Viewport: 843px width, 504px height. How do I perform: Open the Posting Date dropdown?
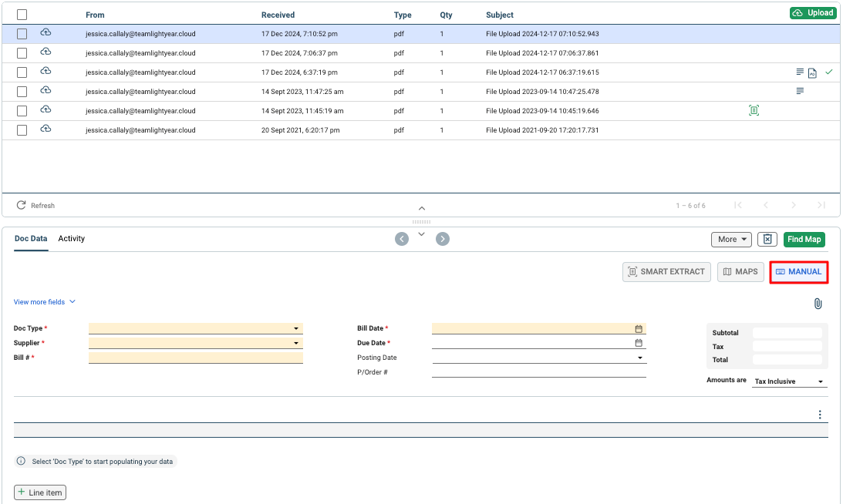tap(539, 358)
